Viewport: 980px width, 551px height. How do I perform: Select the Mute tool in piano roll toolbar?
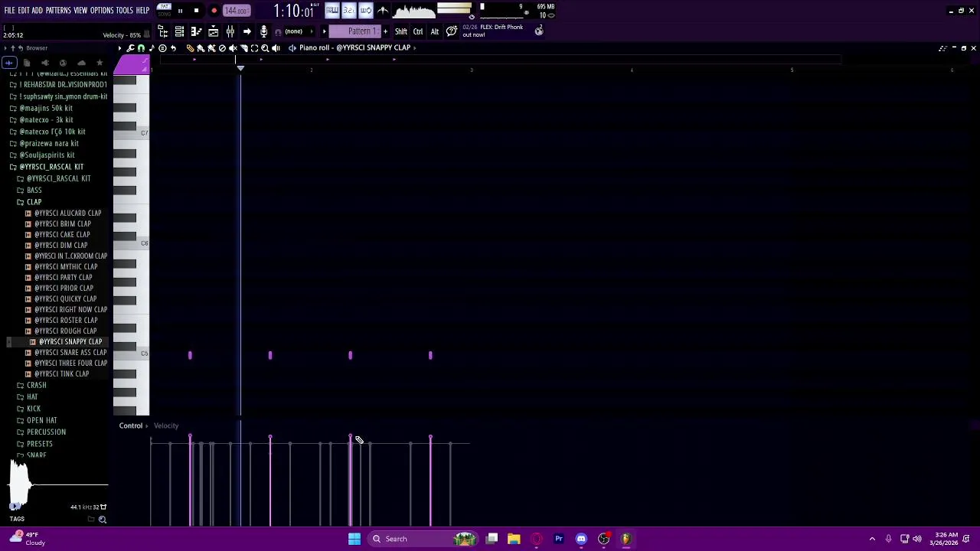pos(233,48)
